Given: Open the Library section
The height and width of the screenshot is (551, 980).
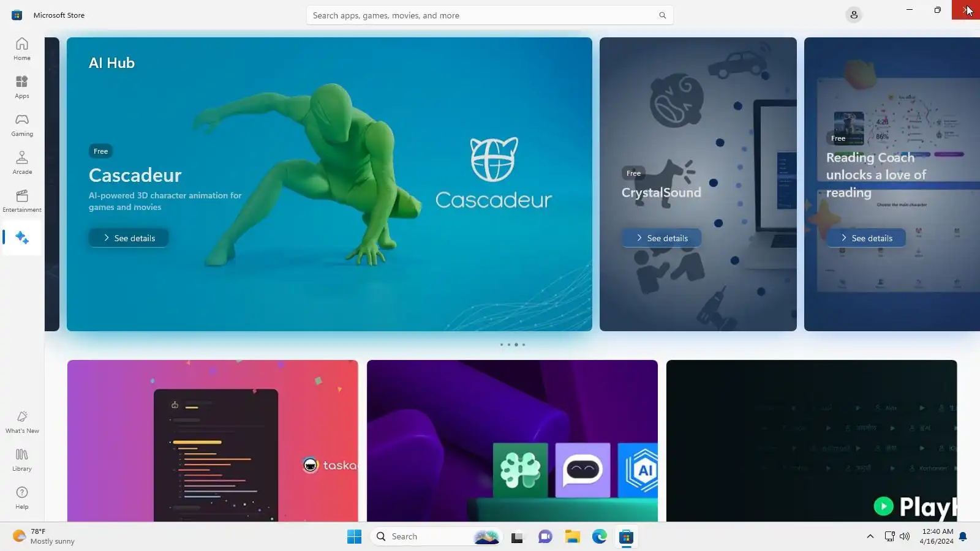Looking at the screenshot, I should pos(22,460).
